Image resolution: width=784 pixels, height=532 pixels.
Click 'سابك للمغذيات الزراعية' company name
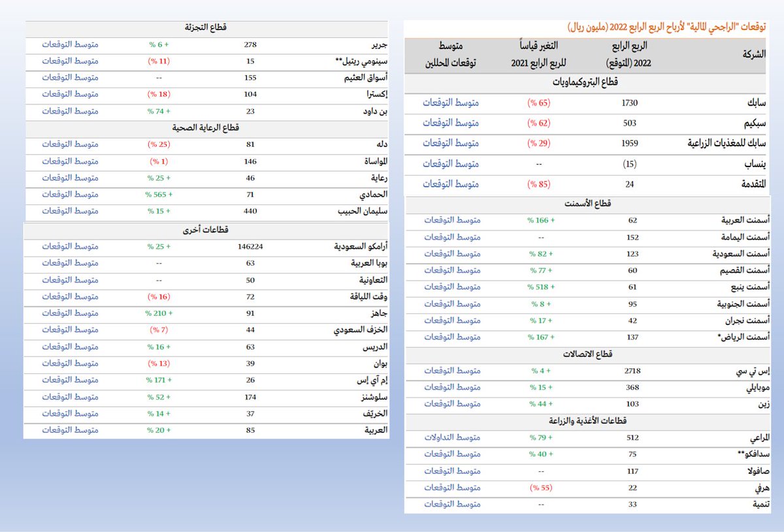tap(727, 143)
